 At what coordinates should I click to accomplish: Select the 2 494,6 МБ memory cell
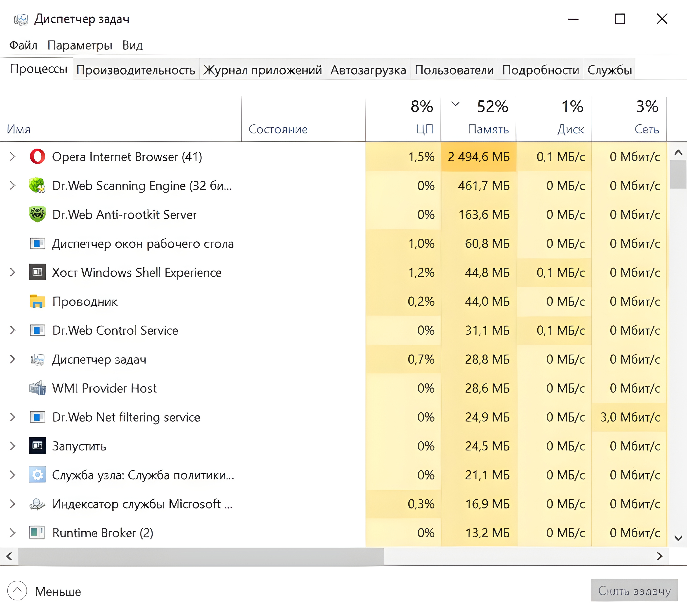tap(479, 157)
